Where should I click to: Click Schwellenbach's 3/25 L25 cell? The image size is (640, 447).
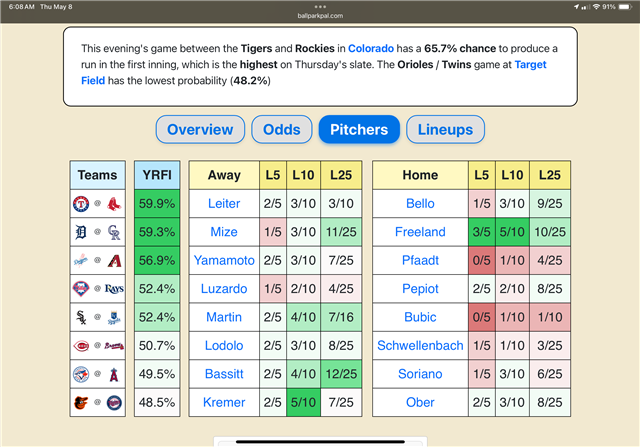[550, 345]
